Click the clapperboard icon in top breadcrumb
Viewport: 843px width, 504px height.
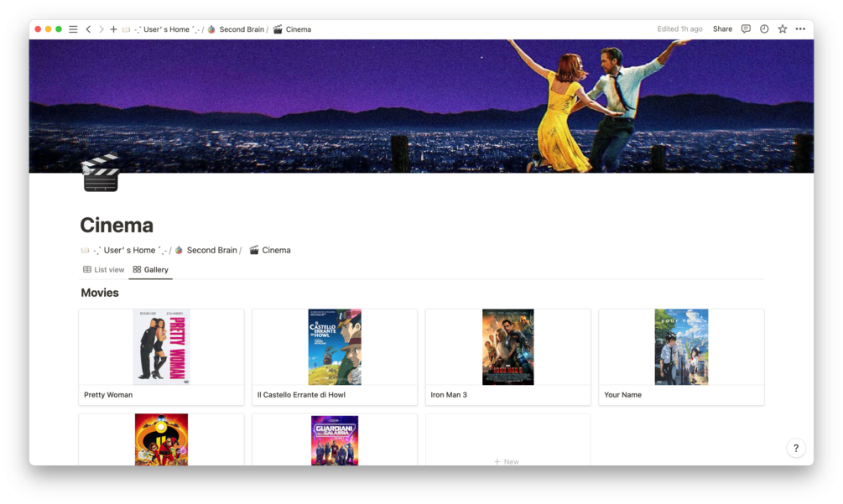pos(278,29)
